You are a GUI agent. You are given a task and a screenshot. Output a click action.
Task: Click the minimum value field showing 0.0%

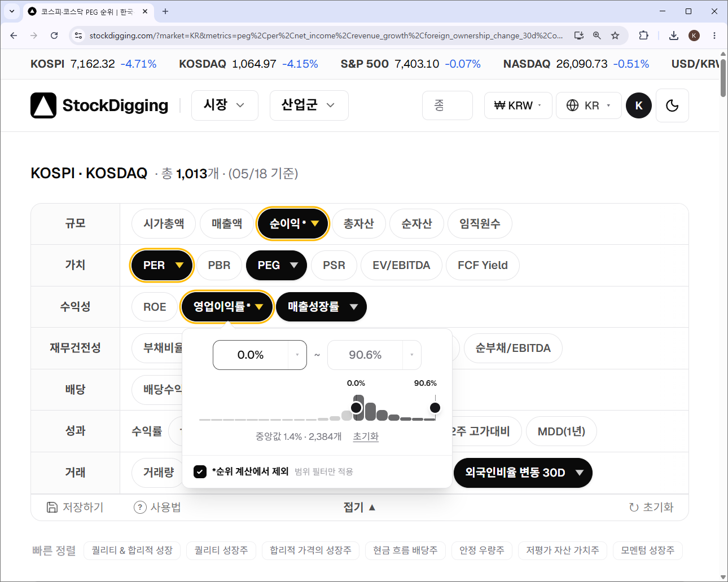point(251,355)
